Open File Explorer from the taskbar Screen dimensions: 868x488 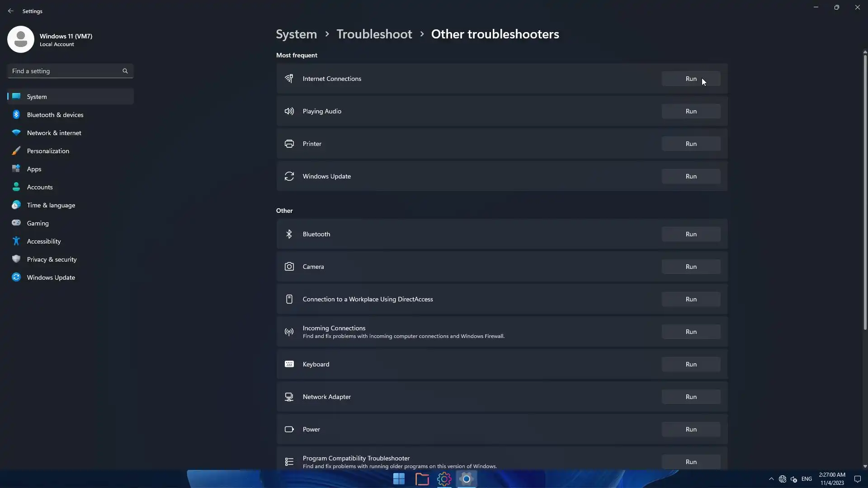coord(422,479)
